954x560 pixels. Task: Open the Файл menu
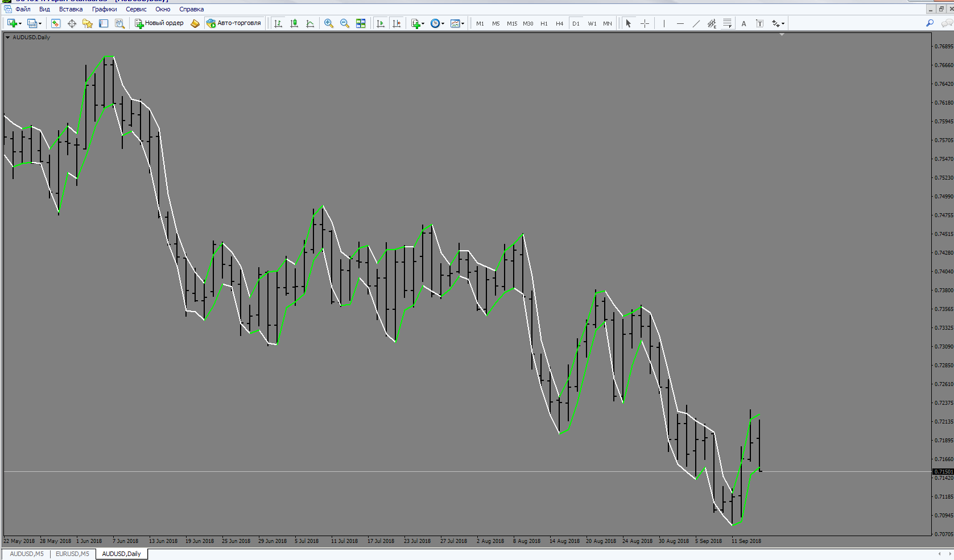coord(23,9)
